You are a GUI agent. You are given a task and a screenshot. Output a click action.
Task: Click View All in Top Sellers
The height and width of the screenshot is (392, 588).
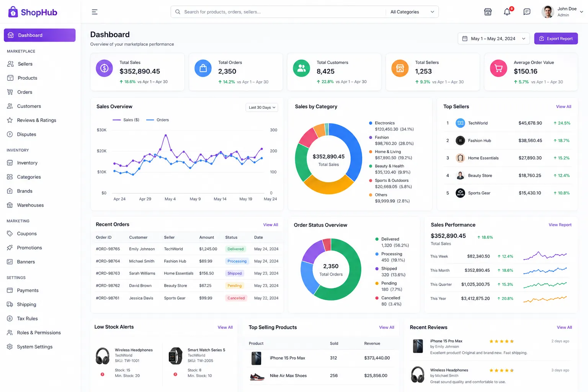(563, 107)
